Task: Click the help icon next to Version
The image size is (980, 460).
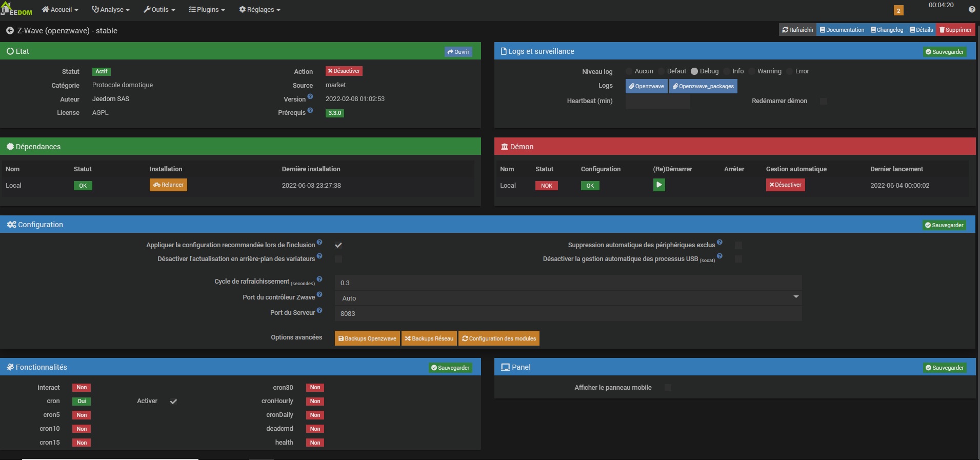Action: [310, 96]
